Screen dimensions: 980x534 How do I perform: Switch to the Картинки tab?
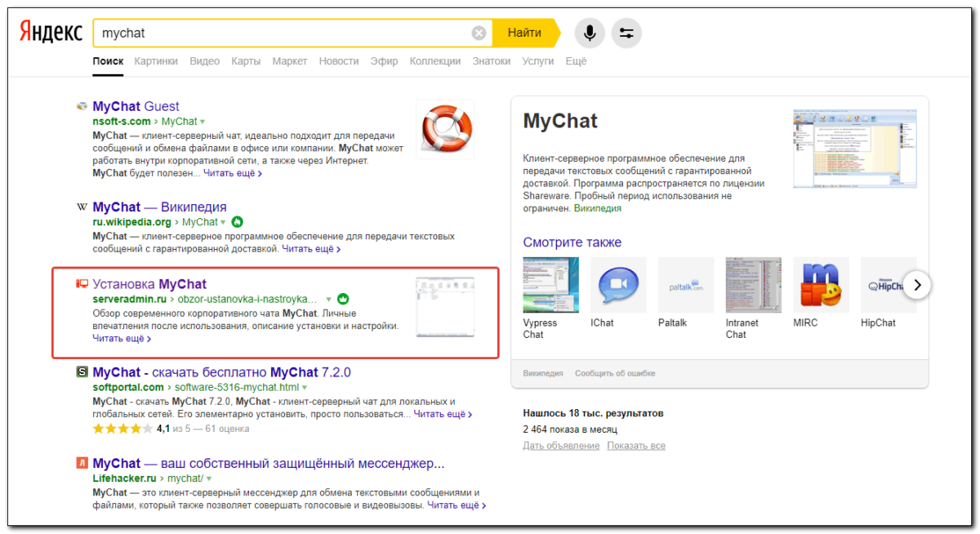click(156, 61)
